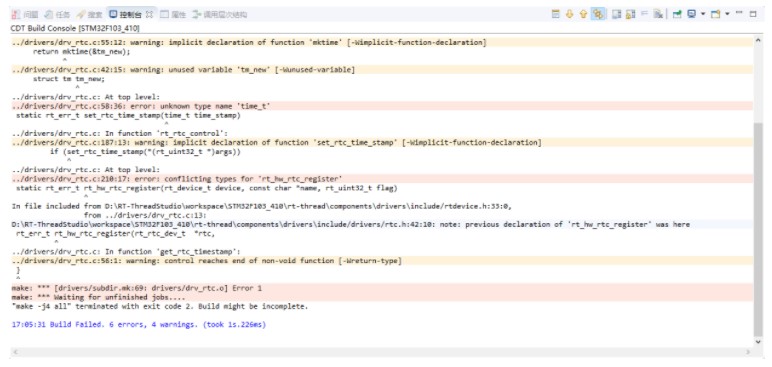The height and width of the screenshot is (367, 772).
Task: Switch to the 问题 (Problems) tab
Action: [26, 15]
